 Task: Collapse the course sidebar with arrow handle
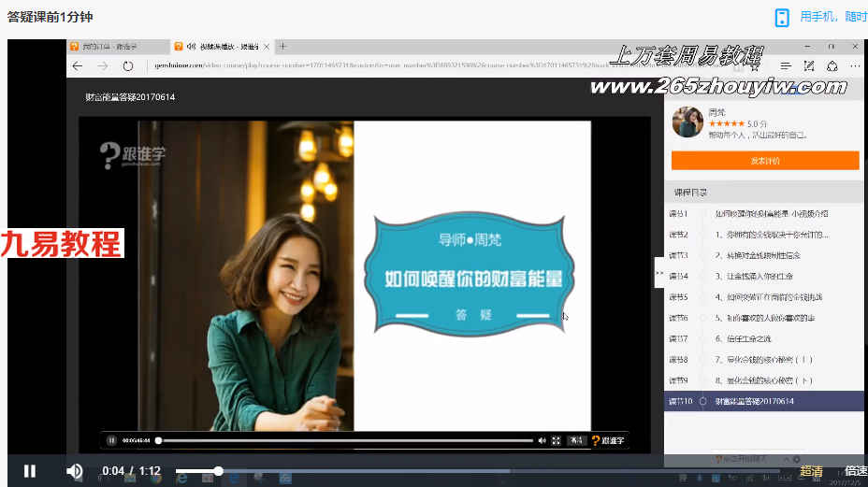[659, 273]
